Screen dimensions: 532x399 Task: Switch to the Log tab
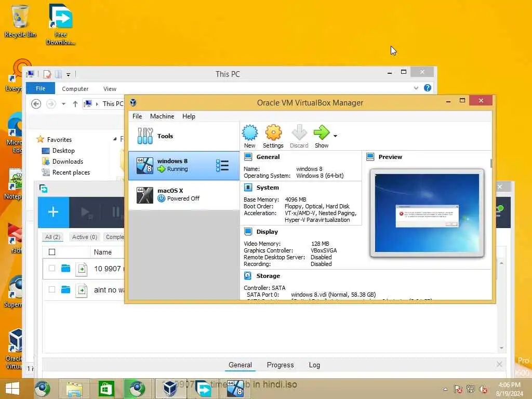coord(314,365)
